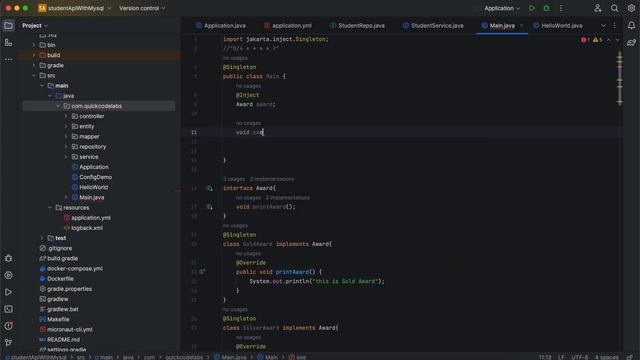This screenshot has width=640, height=360.
Task: Expand the repository package
Action: [x=66, y=147]
